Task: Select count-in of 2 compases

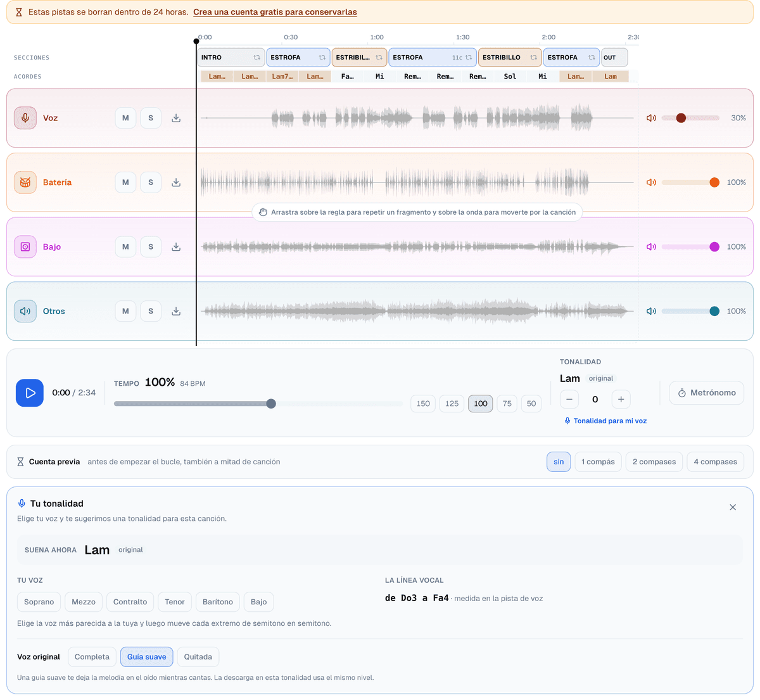Action: 654,462
